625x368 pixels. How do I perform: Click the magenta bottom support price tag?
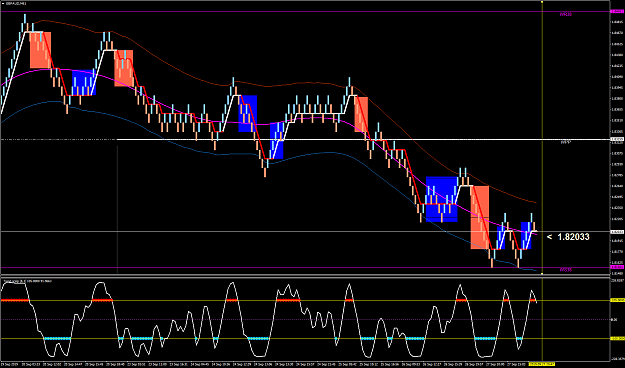(617, 267)
